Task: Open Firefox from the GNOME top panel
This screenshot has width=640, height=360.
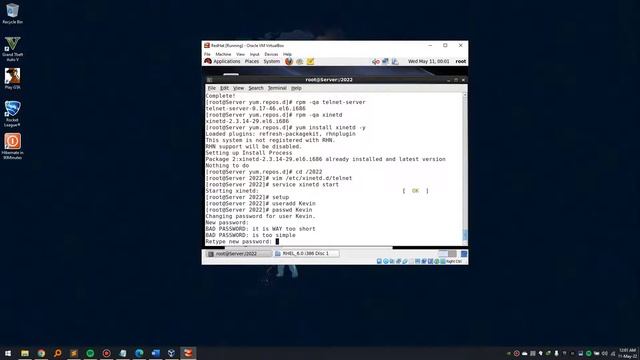Action: click(289, 62)
